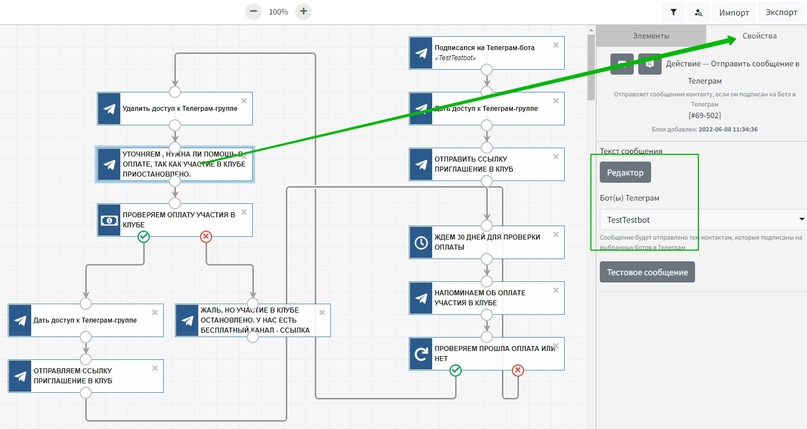Select the repeat-check circular arrow icon block
Viewport: 807px width, 429px height.
(x=421, y=352)
